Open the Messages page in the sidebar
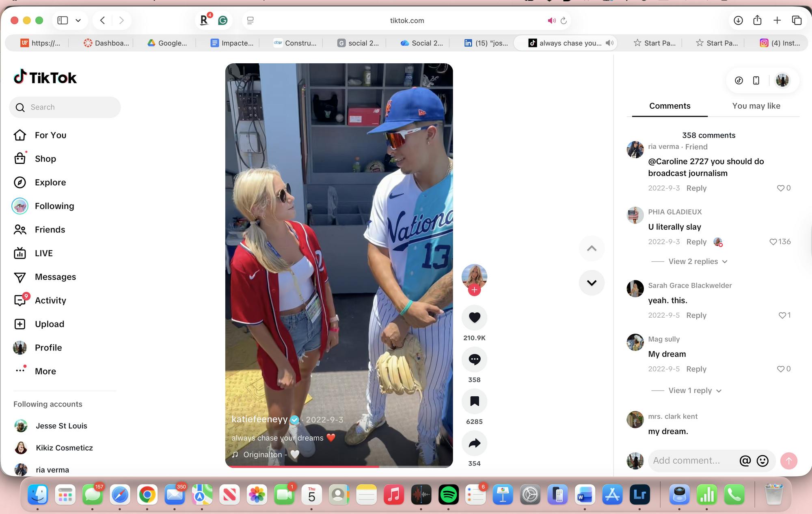 click(x=55, y=277)
